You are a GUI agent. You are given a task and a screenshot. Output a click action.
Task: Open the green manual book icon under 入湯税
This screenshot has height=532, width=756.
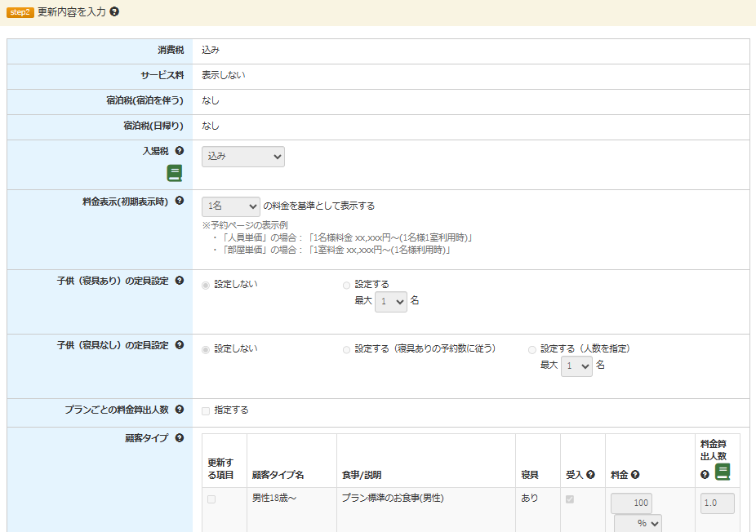pos(175,173)
